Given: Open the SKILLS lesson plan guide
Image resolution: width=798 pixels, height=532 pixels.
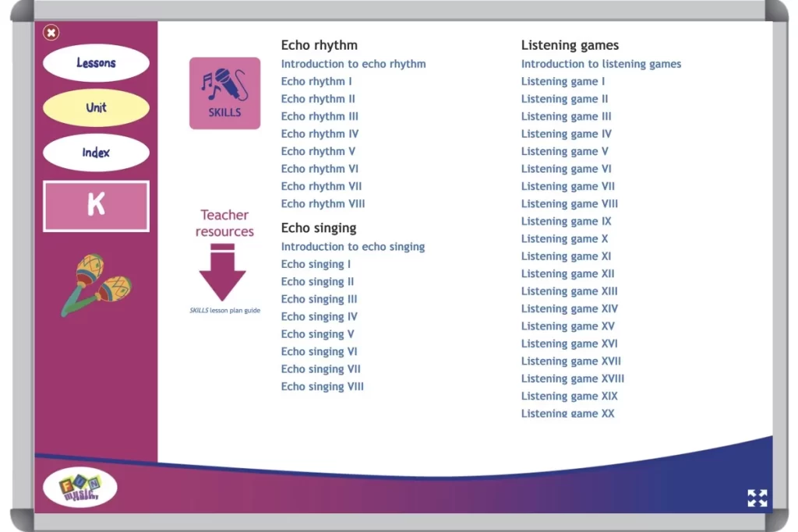Looking at the screenshot, I should [x=224, y=310].
